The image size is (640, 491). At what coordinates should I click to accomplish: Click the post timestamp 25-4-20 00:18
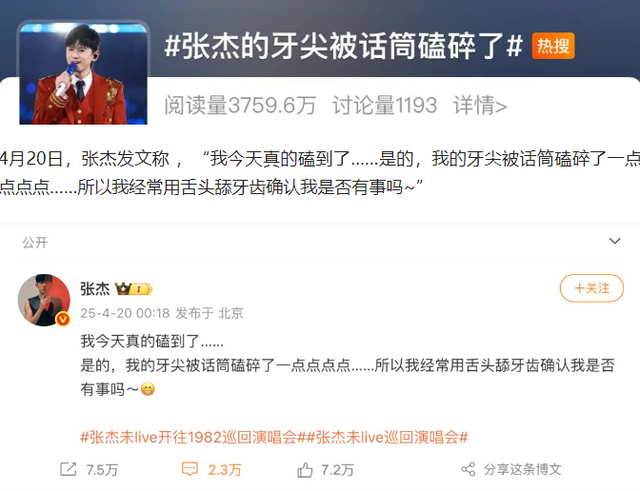(x=125, y=313)
